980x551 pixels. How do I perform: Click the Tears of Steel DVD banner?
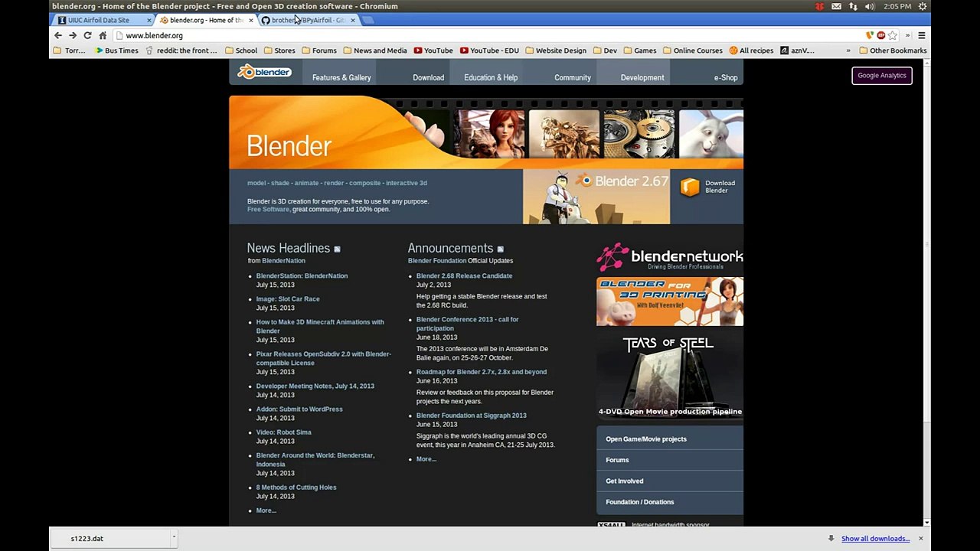point(670,375)
